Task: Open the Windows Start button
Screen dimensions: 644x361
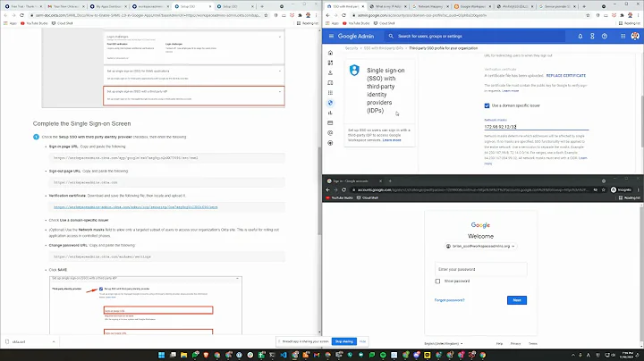Action: (161, 355)
